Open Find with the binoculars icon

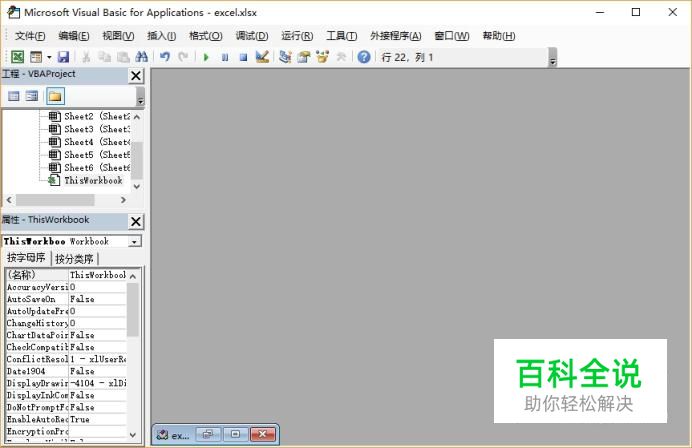142,57
